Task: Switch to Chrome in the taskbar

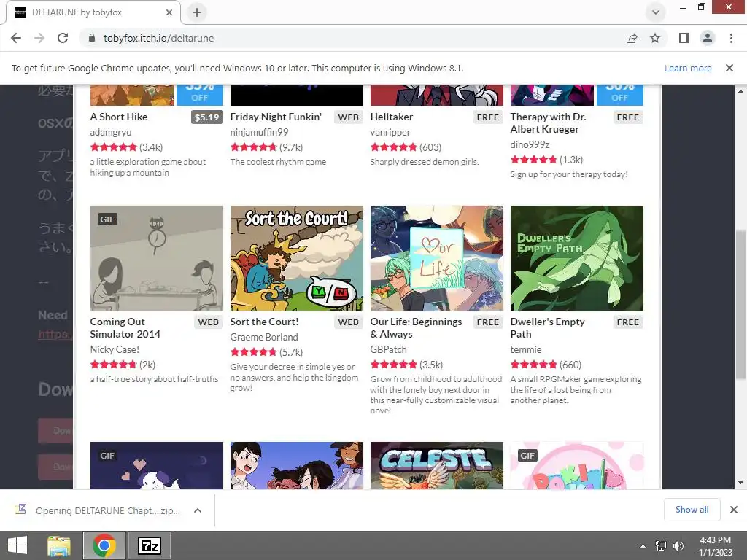Action: pyautogui.click(x=104, y=545)
